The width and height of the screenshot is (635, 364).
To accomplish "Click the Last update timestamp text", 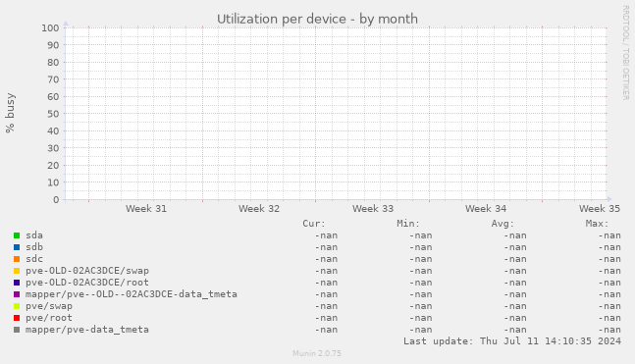I will pos(512,341).
